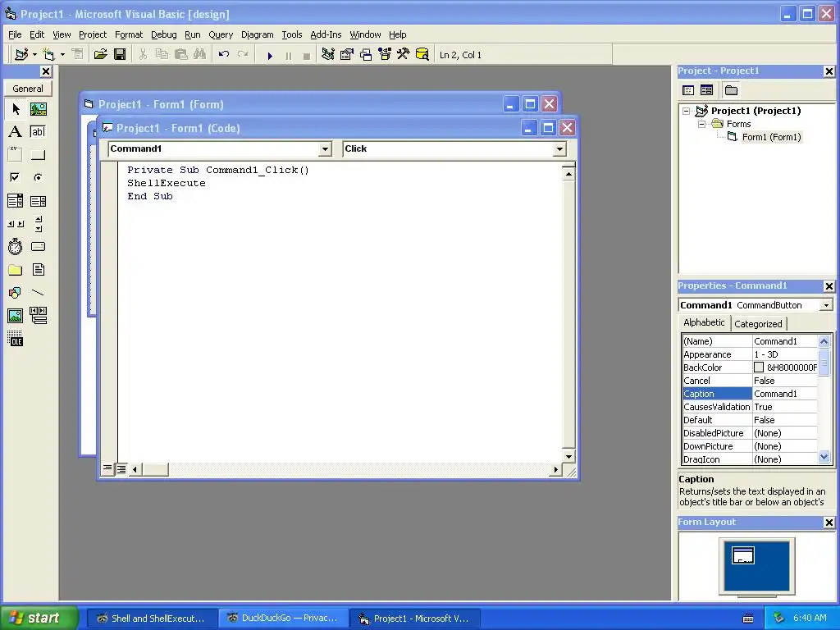Toggle Folders in the Project panel
Image resolution: width=840 pixels, height=630 pixels.
click(x=731, y=90)
